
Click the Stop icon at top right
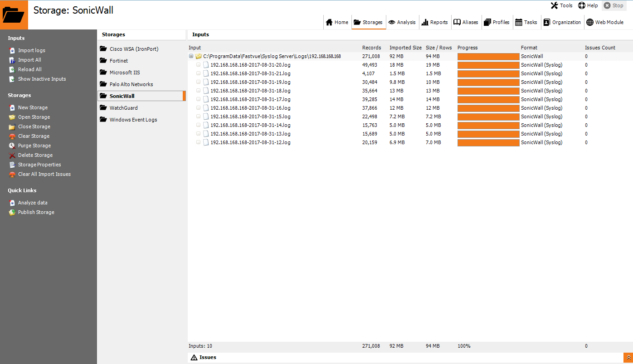click(x=607, y=5)
